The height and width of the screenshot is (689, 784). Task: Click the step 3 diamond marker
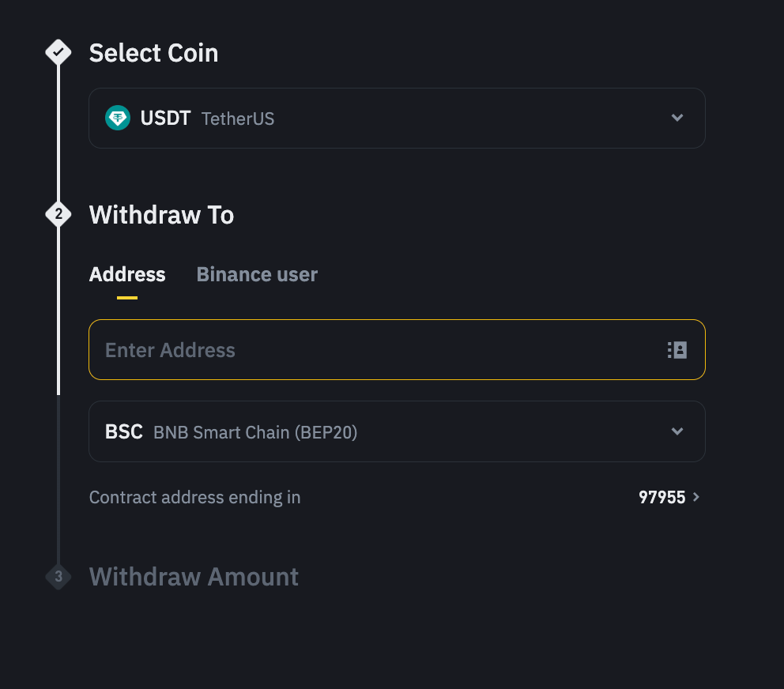(58, 576)
